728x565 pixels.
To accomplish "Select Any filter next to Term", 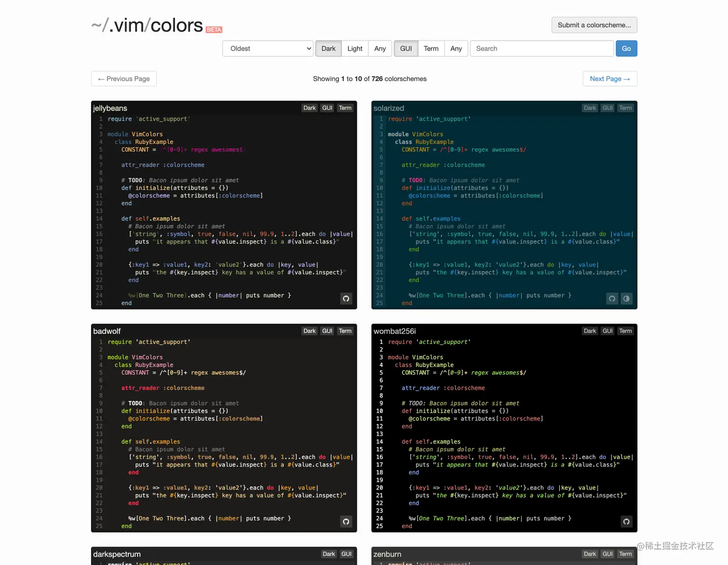I will pos(456,49).
